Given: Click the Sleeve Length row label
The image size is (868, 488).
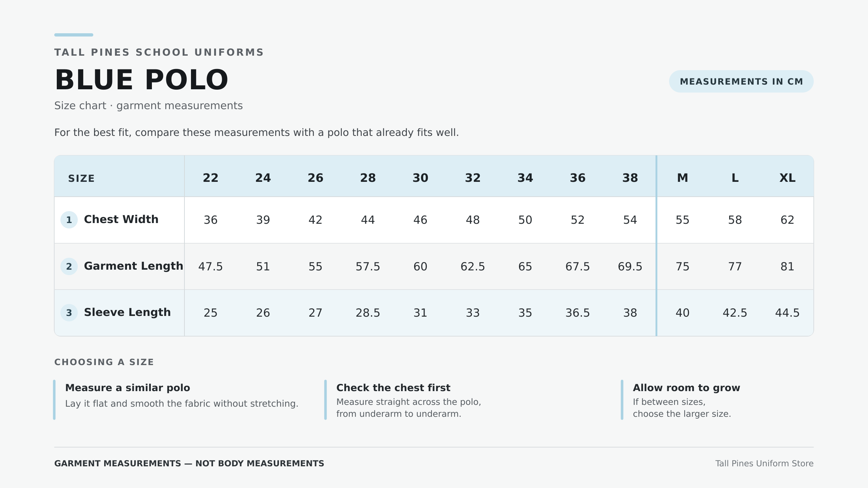Looking at the screenshot, I should (127, 312).
